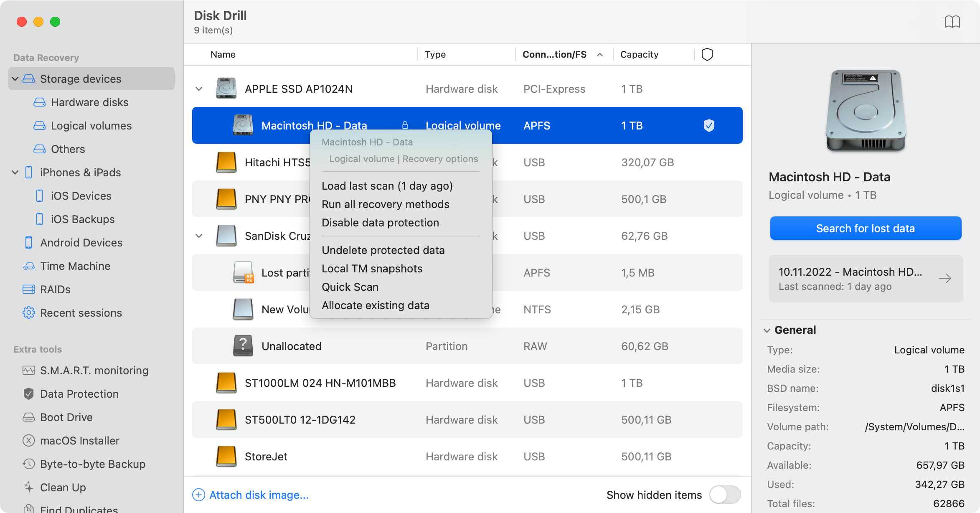The height and width of the screenshot is (513, 980).
Task: Choose Local TM snapshots
Action: click(x=372, y=269)
